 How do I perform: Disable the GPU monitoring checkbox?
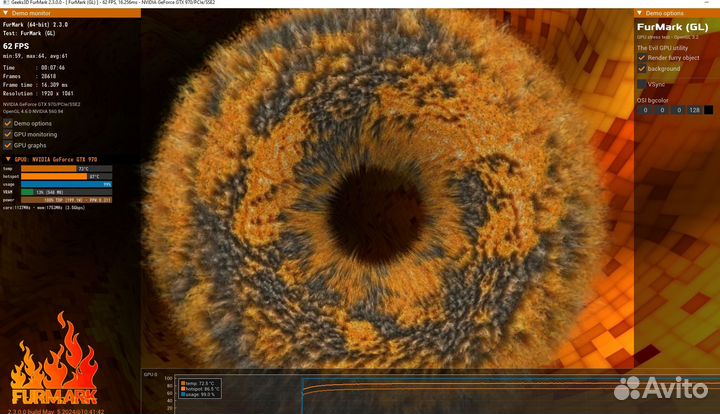[x=8, y=134]
